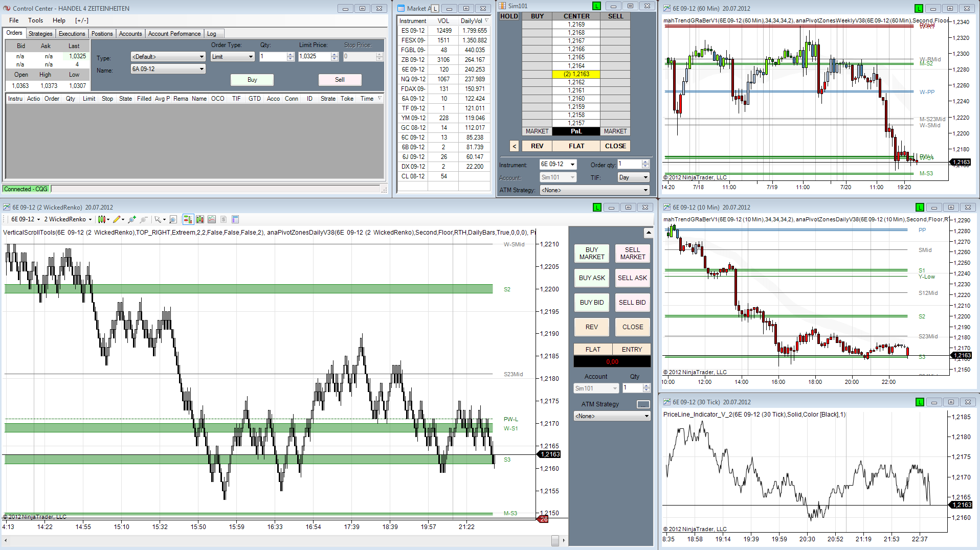Click the SuperDOM < collapse button
The image size is (980, 550).
coord(515,146)
